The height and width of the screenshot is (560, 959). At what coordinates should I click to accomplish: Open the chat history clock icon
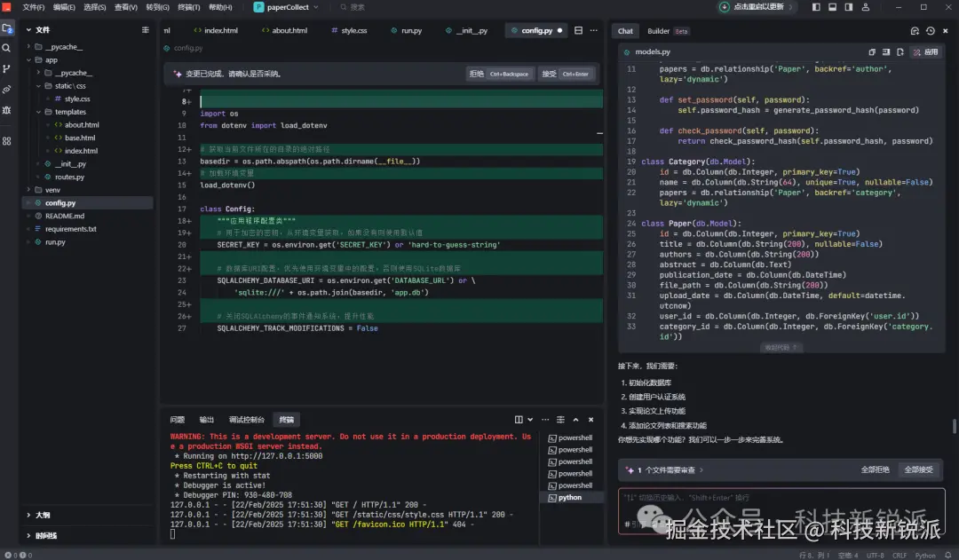pos(931,30)
